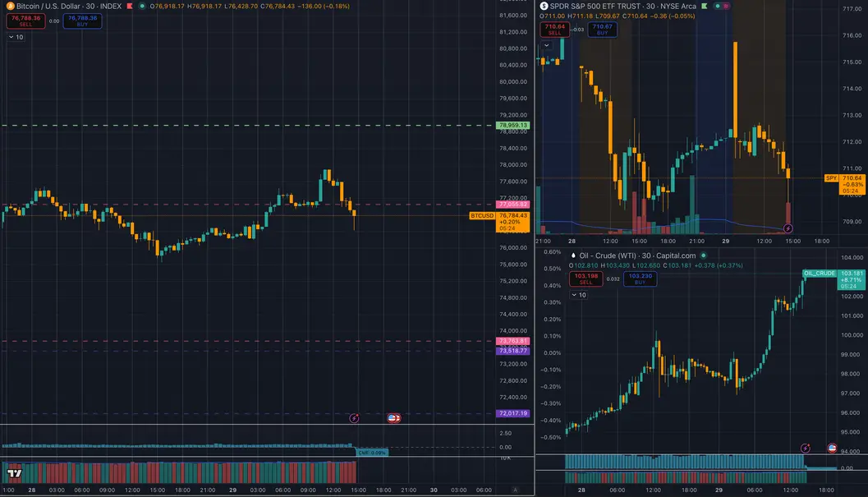Viewport: 868px width, 497px height.
Task: Click the lightning bolt icon on Bitcoin chart
Action: [354, 418]
